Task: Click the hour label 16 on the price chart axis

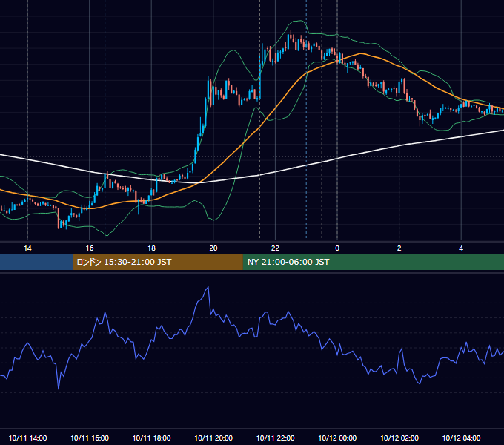Action: coord(90,248)
